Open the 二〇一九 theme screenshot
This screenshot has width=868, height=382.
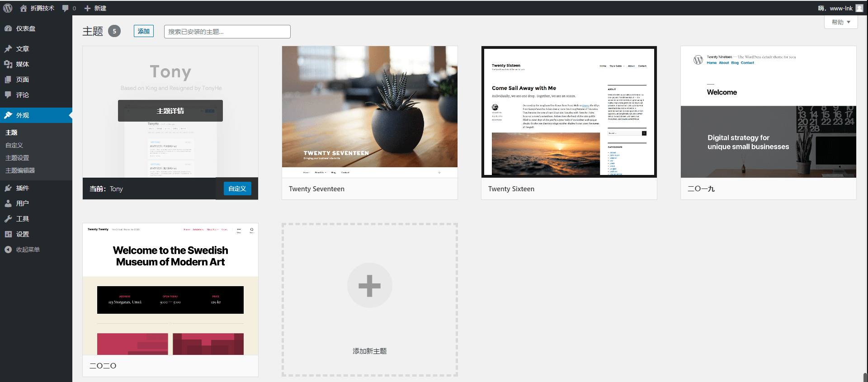point(769,112)
